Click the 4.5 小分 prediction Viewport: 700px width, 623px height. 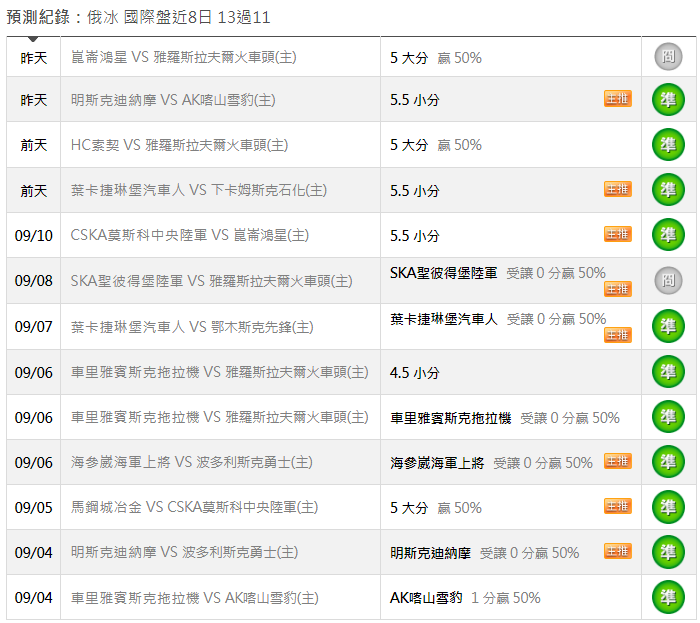click(x=415, y=372)
